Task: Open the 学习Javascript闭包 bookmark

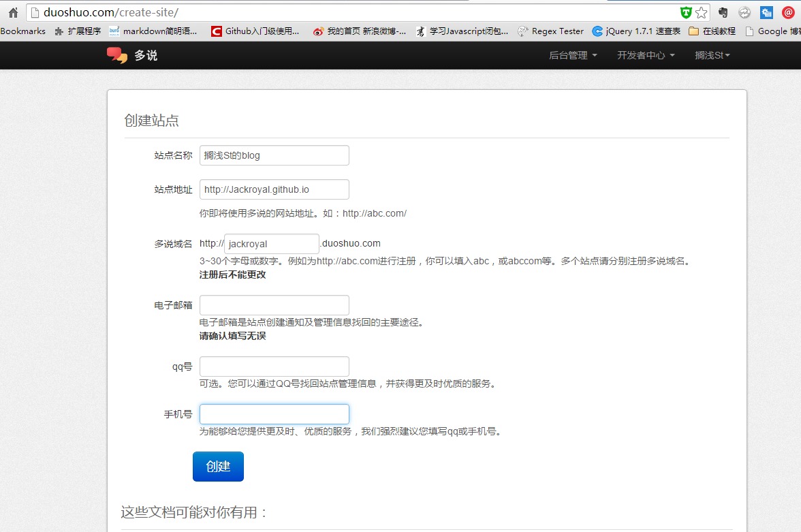Action: click(x=462, y=31)
